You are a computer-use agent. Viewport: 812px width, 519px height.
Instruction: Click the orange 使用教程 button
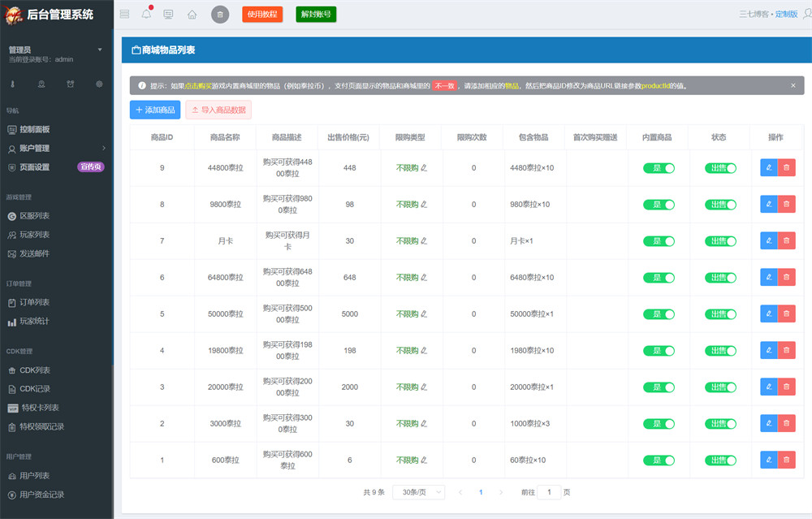tap(262, 14)
